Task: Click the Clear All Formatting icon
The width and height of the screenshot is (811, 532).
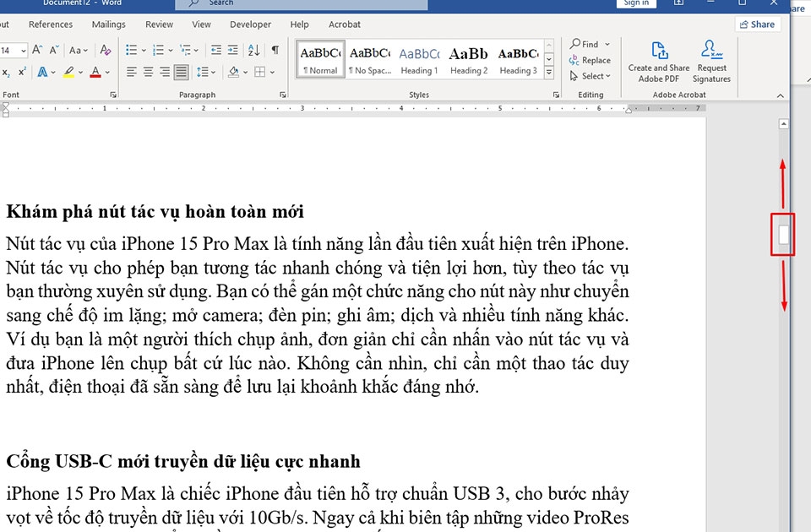Action: click(106, 50)
